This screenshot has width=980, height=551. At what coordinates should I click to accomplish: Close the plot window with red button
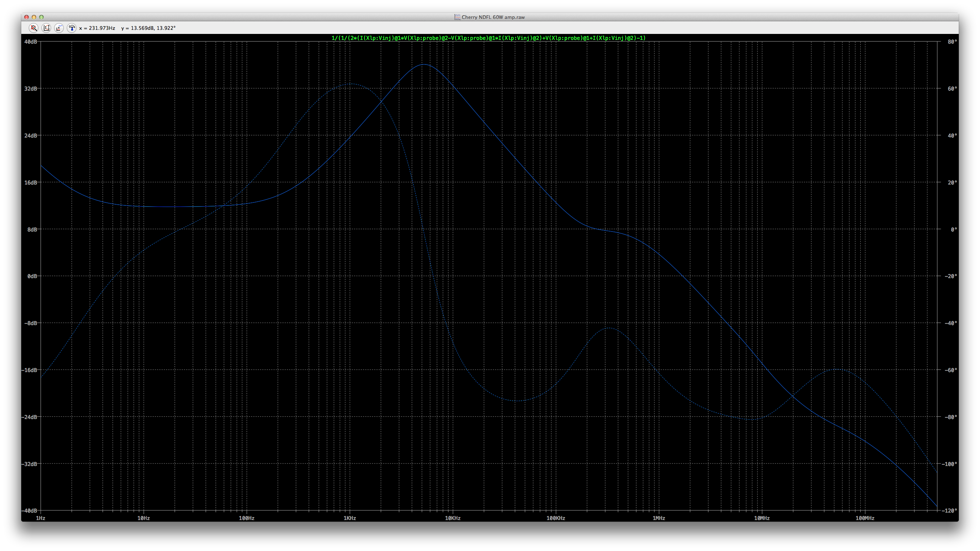26,17
